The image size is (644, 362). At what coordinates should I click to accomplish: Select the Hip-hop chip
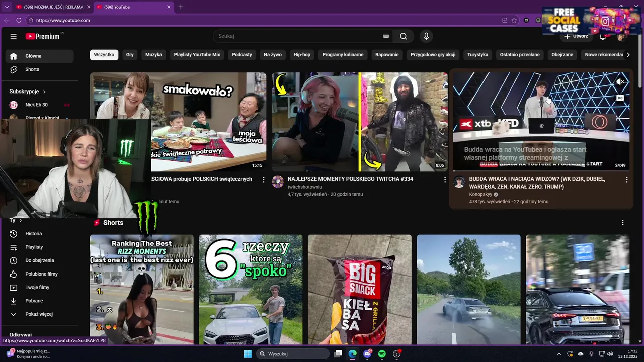(302, 55)
